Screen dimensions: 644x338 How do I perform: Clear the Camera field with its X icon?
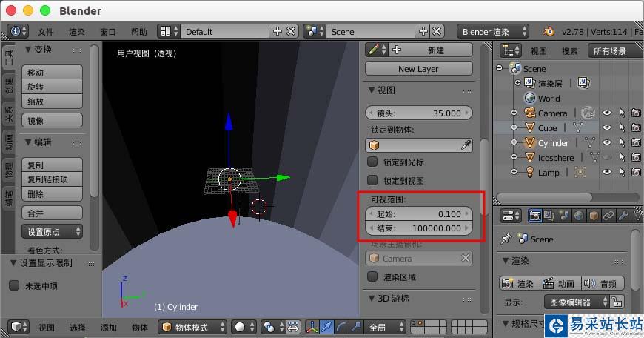click(x=465, y=258)
